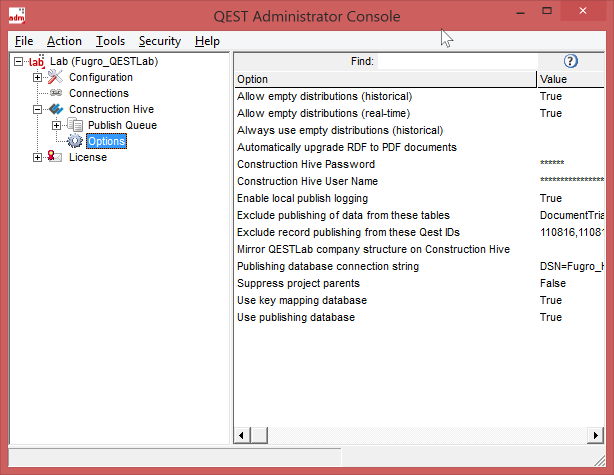Viewport: 614px width, 475px height.
Task: Open the Security menu
Action: click(160, 41)
